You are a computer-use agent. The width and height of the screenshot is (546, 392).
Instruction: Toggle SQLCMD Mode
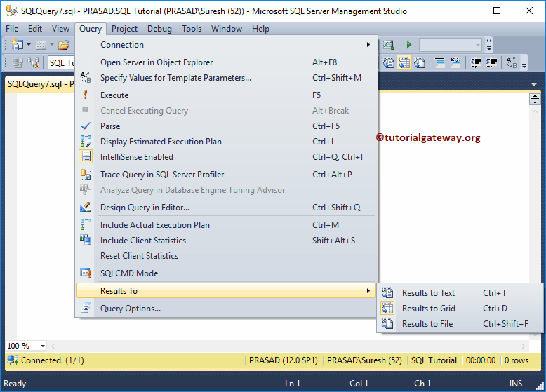point(227,273)
